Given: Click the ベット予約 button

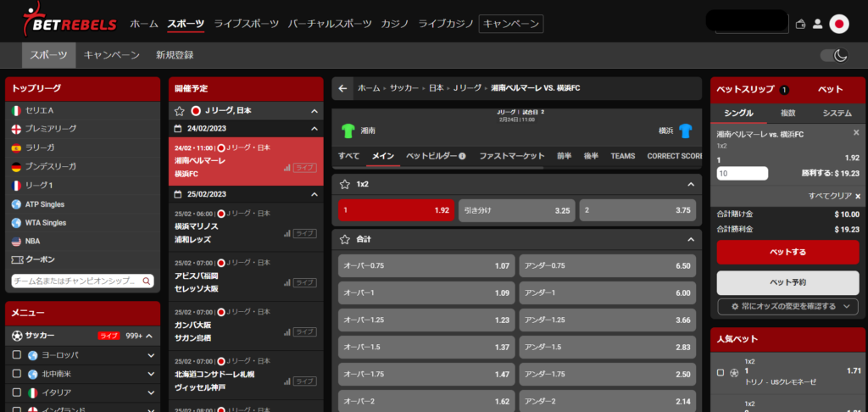Looking at the screenshot, I should (x=787, y=282).
